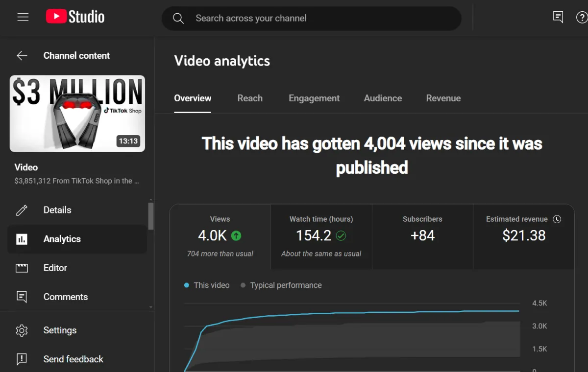Select the Subscribers metric card

coord(422,237)
